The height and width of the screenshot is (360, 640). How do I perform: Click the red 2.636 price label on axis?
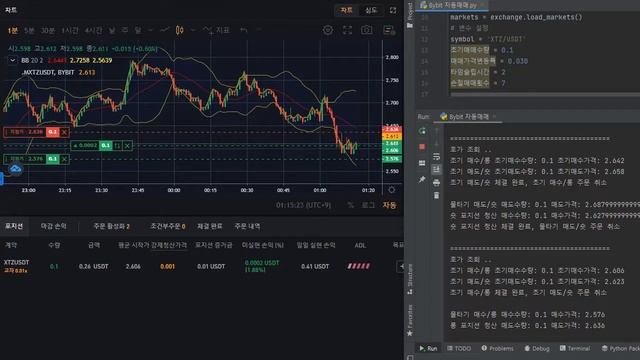click(x=391, y=130)
